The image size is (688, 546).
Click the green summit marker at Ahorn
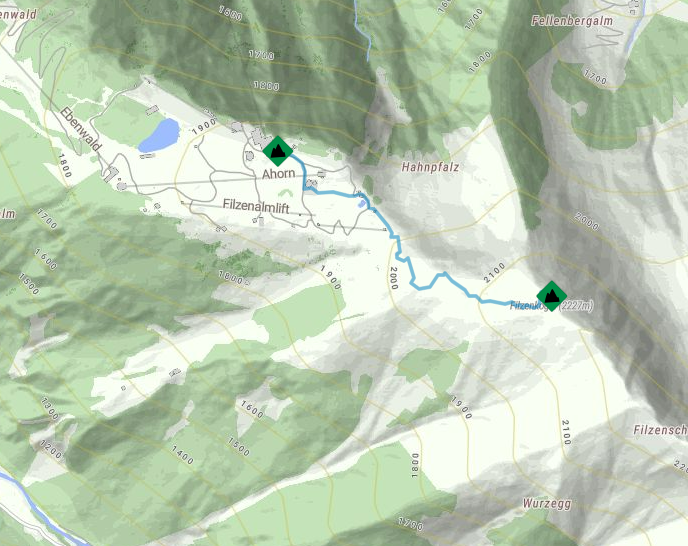[x=278, y=151]
